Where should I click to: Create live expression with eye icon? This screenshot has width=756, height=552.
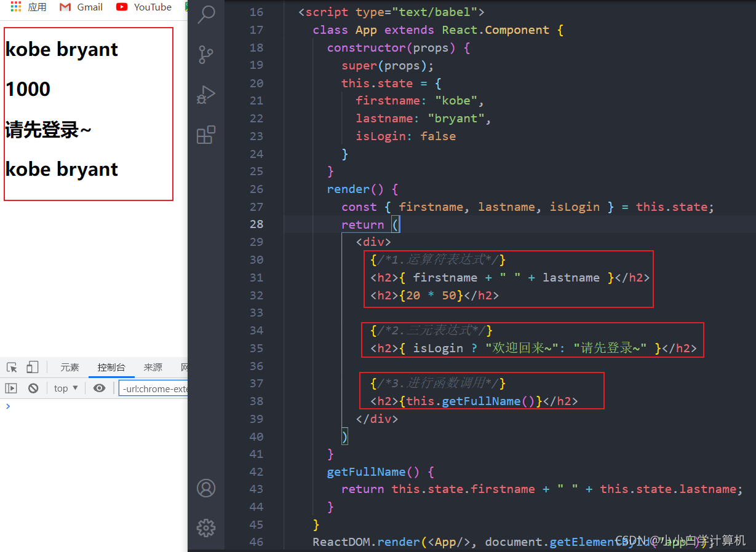(x=99, y=388)
